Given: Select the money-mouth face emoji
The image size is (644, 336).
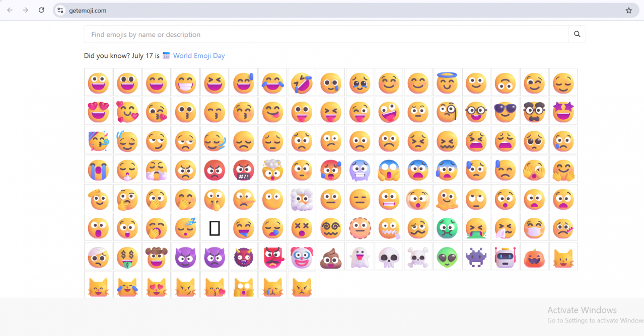Looking at the screenshot, I should click(x=127, y=258).
